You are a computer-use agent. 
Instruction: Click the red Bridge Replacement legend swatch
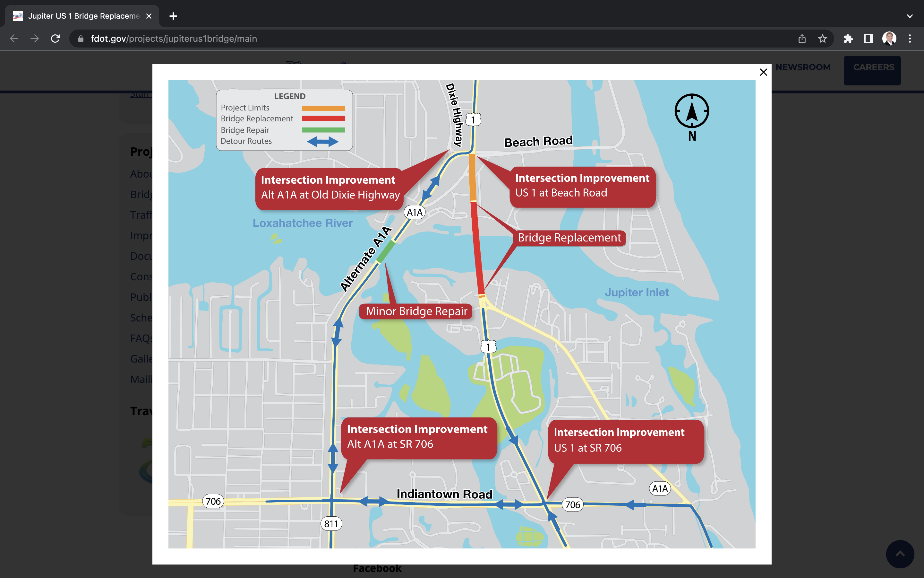coord(323,118)
